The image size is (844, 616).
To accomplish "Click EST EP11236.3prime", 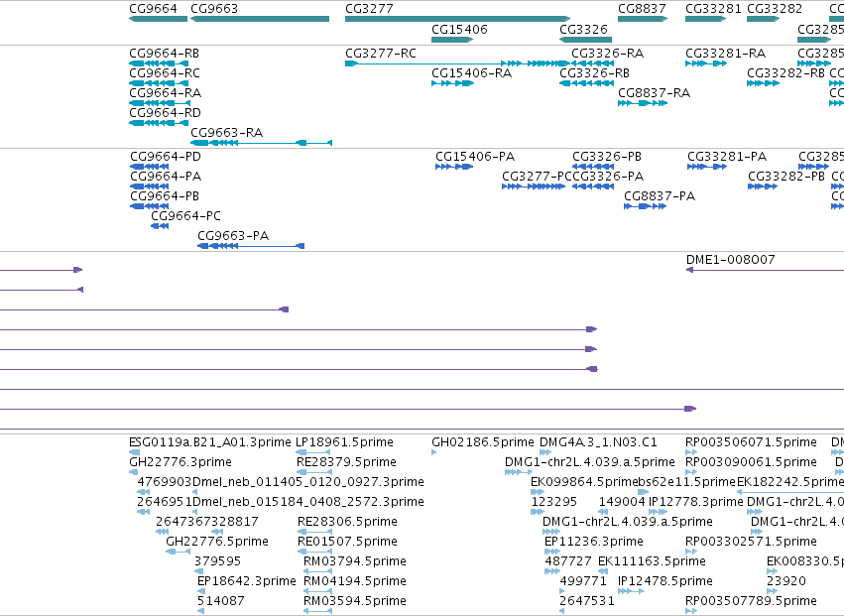I will (552, 552).
